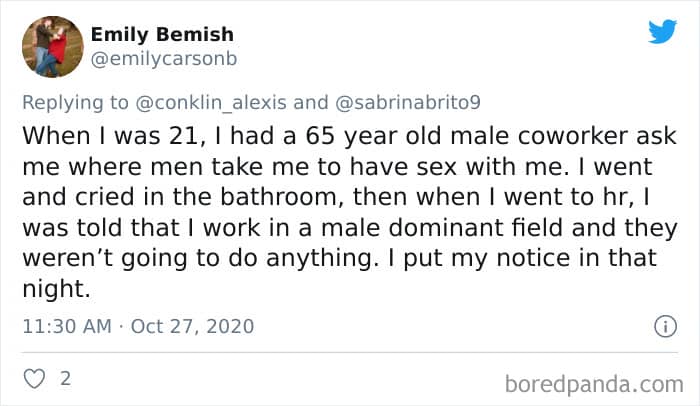
Task: Click the final word "night." of tweet
Action: (x=57, y=290)
